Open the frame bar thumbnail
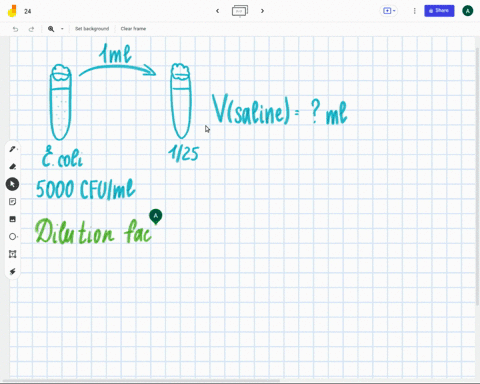The width and height of the screenshot is (480, 384). pos(240,11)
